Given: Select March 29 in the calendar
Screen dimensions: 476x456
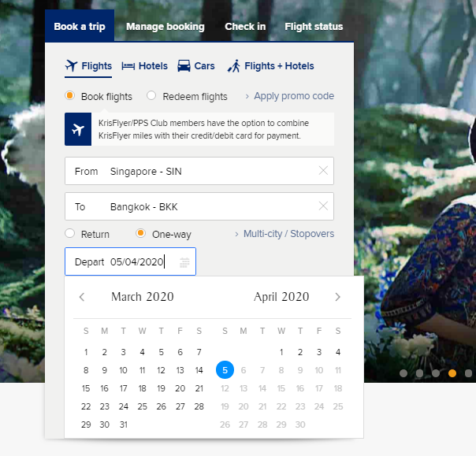Looking at the screenshot, I should coord(86,424).
